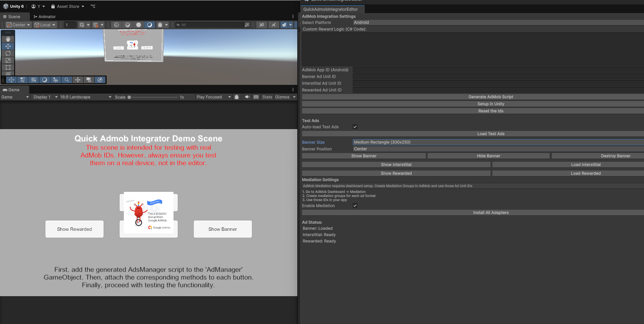Open the Asset Store menu
The height and width of the screenshot is (324, 644).
[x=67, y=6]
